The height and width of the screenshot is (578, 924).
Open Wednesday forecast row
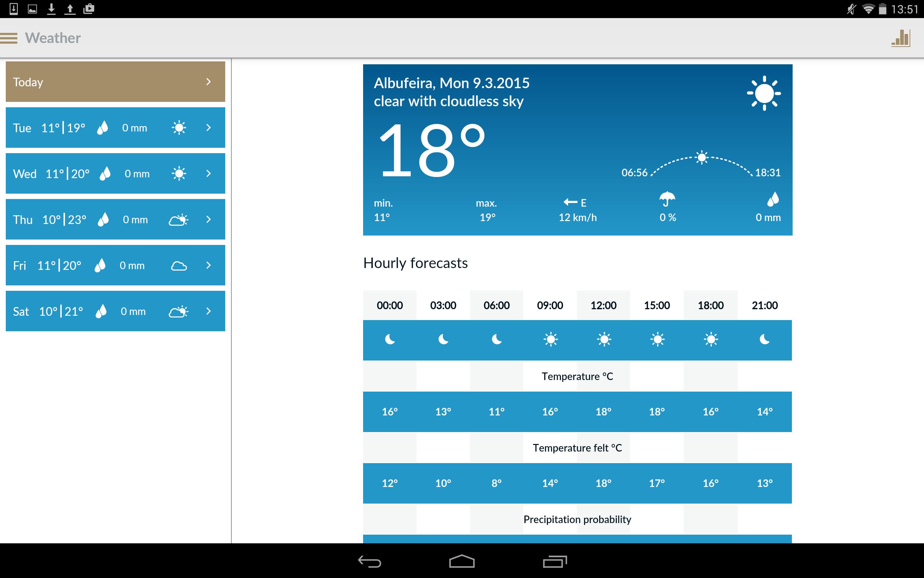[115, 173]
